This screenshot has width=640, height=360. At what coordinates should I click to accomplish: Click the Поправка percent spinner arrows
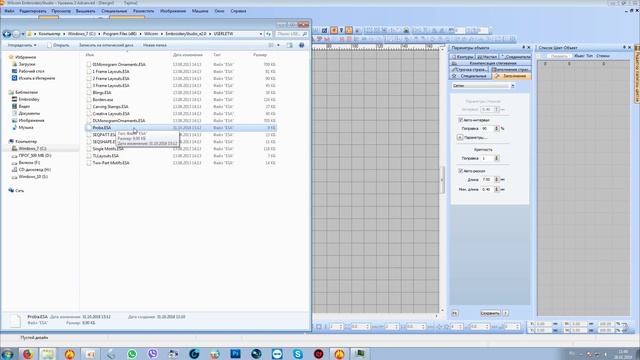(x=497, y=129)
